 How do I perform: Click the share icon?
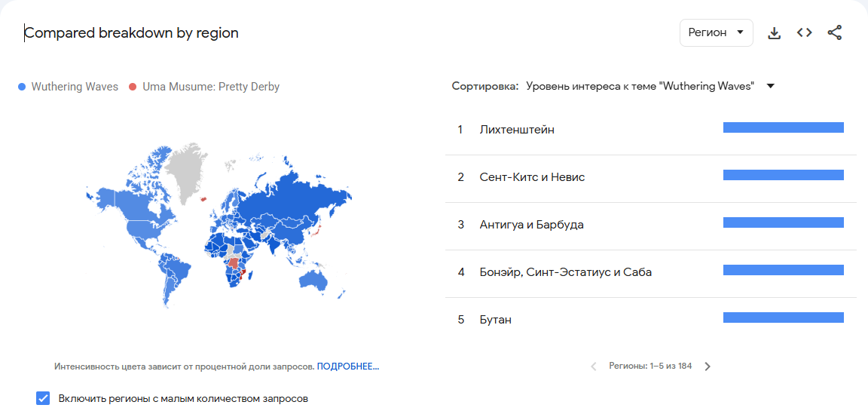834,33
